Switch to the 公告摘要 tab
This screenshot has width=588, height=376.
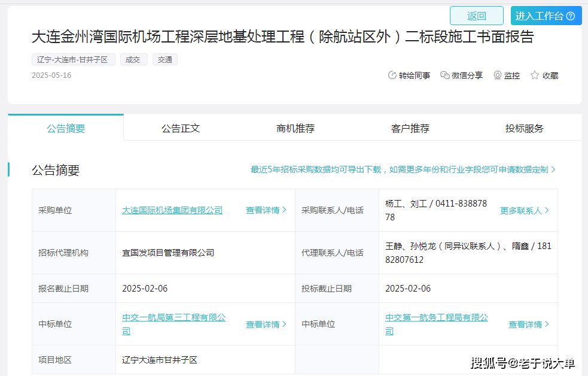coord(66,128)
